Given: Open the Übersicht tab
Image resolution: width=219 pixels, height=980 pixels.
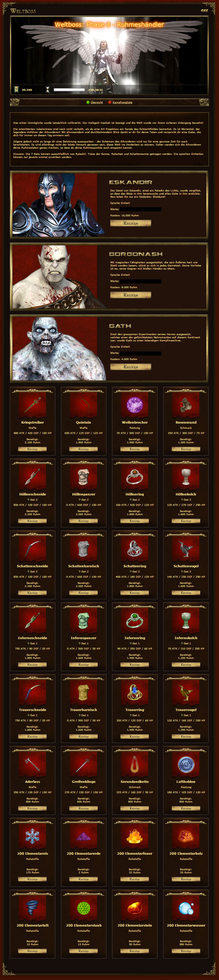Looking at the screenshot, I should click(97, 102).
